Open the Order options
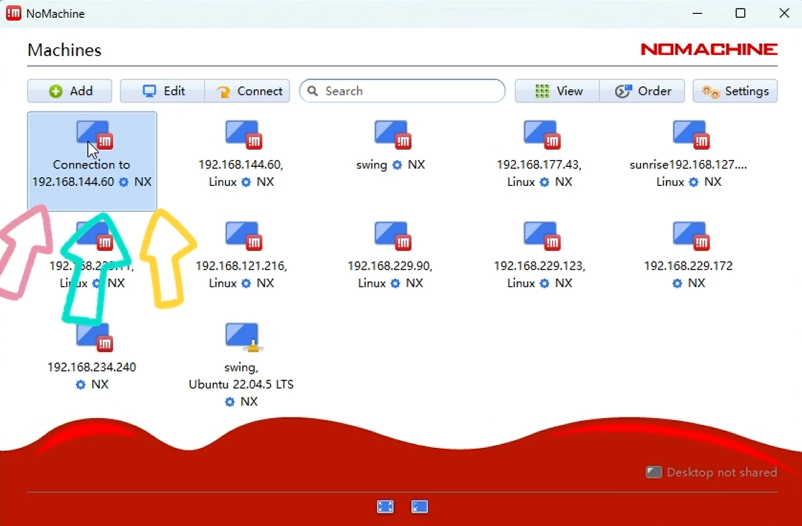Viewport: 802px width, 526px height. [x=642, y=91]
